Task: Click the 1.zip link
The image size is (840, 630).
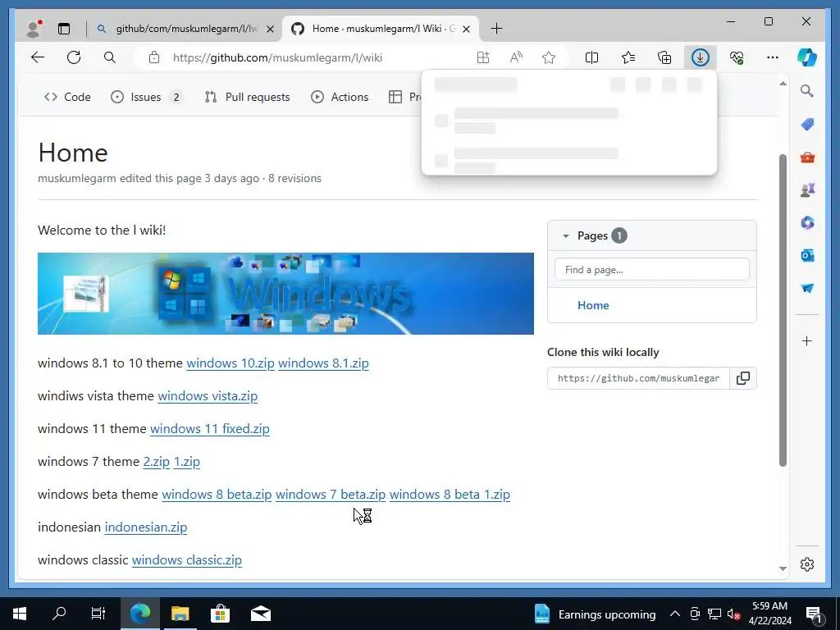Action: click(x=187, y=461)
